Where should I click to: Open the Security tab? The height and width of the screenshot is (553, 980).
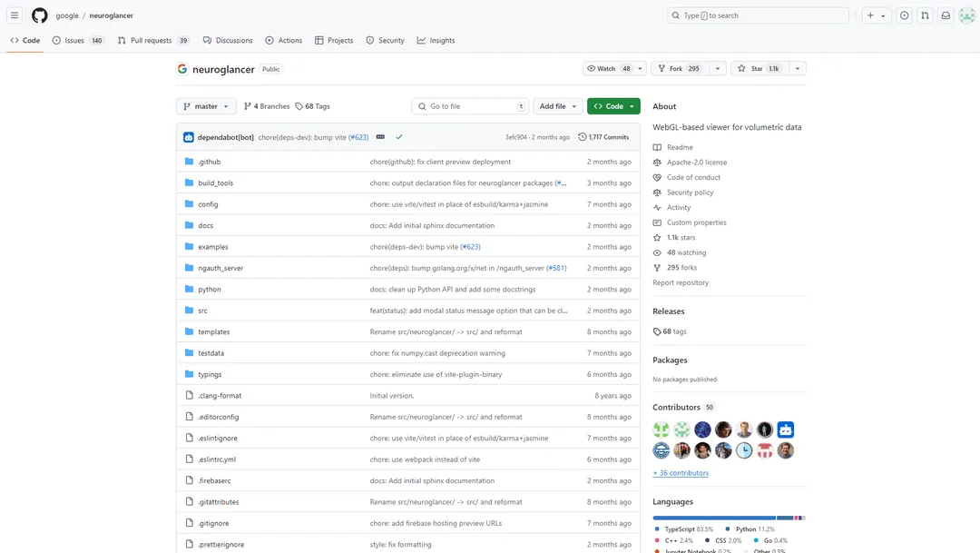click(385, 41)
